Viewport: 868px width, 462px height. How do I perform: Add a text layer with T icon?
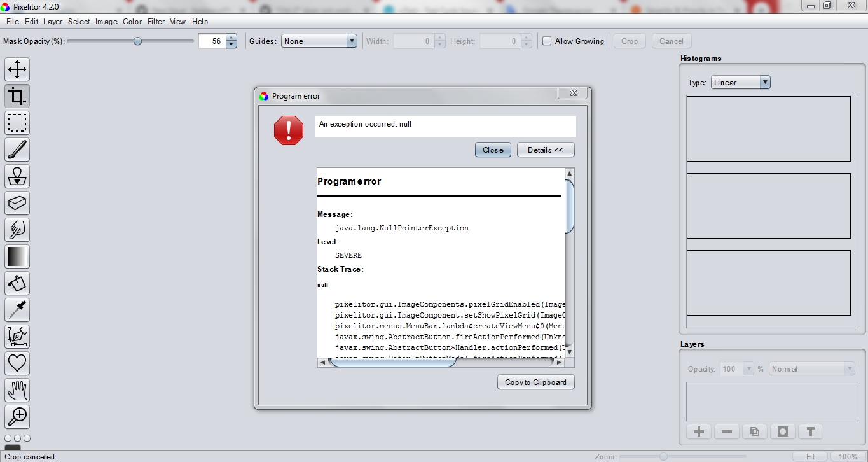click(x=811, y=431)
